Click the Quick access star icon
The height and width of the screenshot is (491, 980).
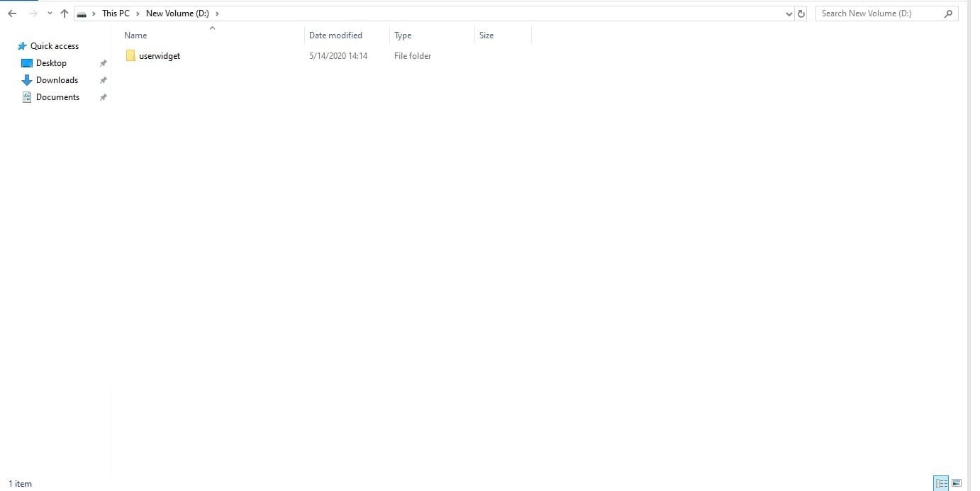pyautogui.click(x=22, y=46)
